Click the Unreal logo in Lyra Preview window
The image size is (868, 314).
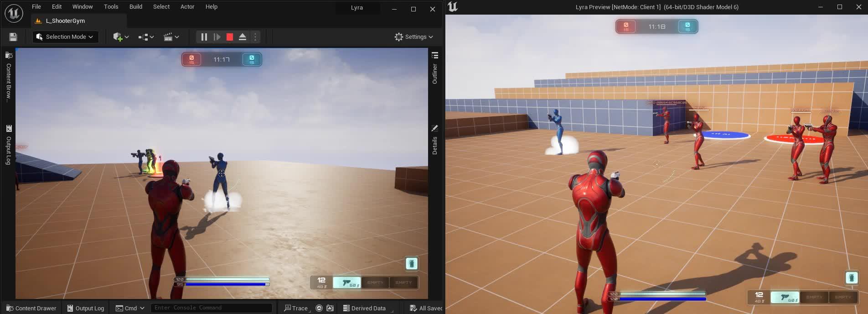453,7
